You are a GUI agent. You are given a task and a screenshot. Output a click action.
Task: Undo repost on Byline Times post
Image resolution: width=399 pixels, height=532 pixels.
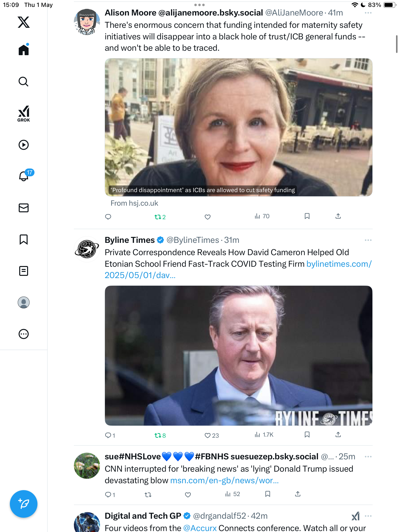coord(160,435)
